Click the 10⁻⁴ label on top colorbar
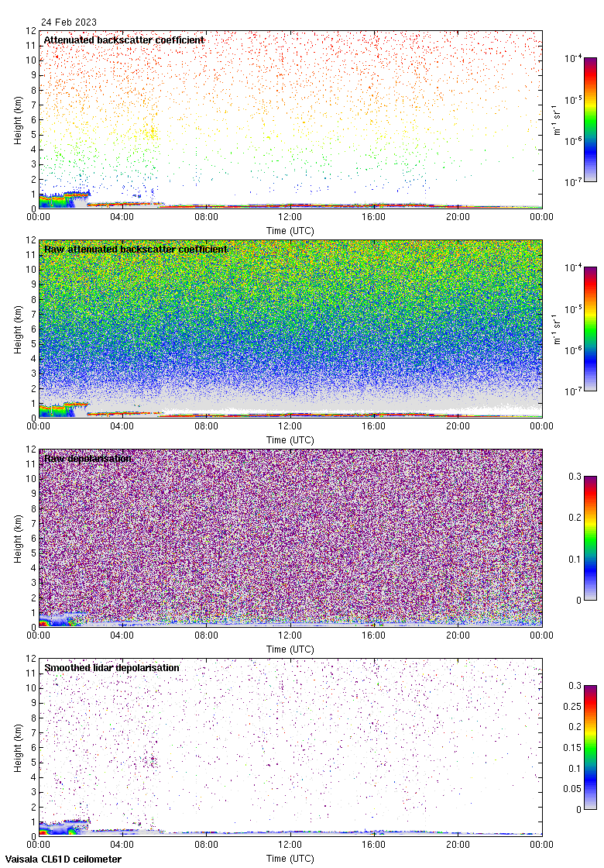 pos(573,58)
